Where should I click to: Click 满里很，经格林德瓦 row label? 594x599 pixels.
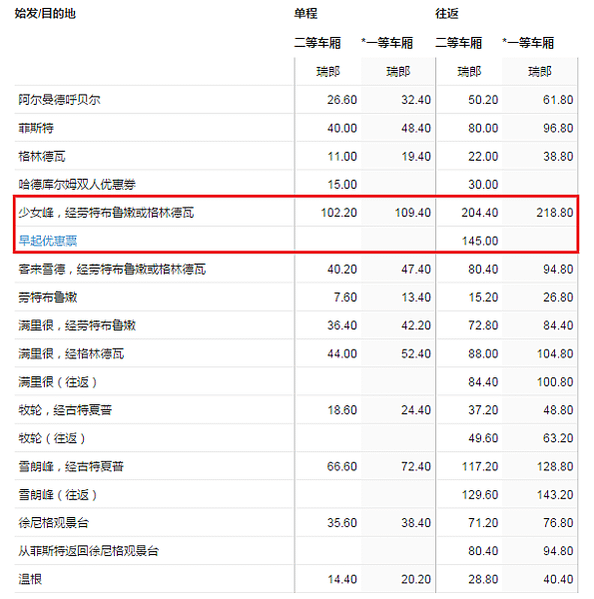pos(71,354)
